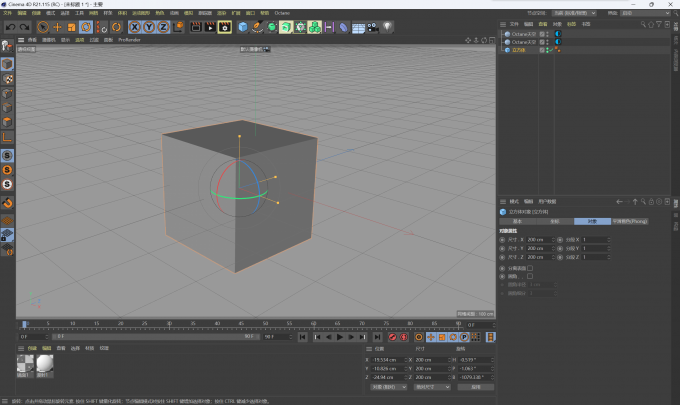Add a Floor grid environment object
The height and width of the screenshot is (405, 680).
click(358, 27)
